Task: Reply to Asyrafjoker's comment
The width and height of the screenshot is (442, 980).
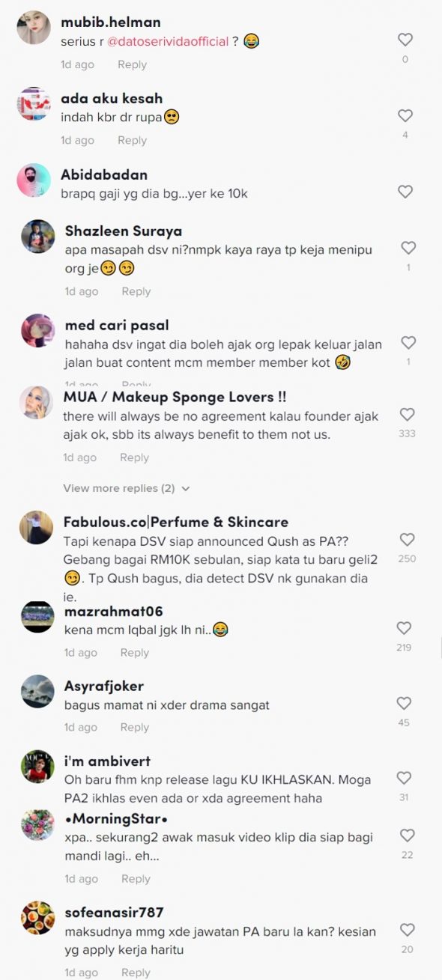Action: coord(135,727)
